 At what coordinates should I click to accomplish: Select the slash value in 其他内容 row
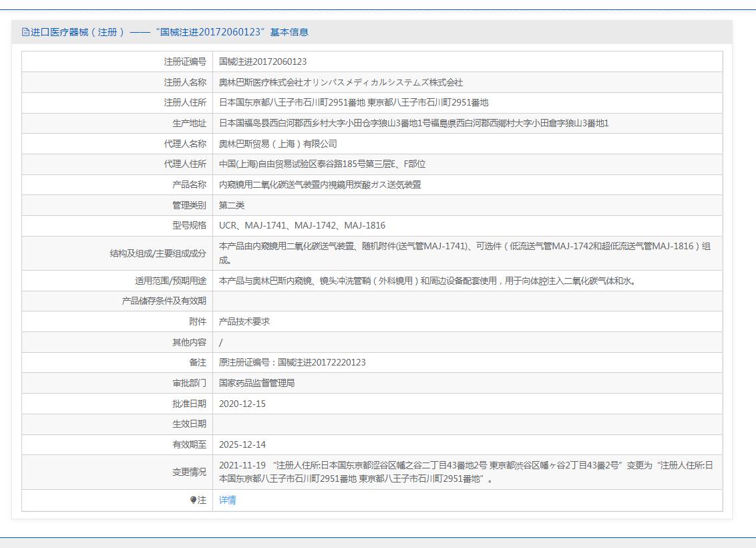pyautogui.click(x=221, y=342)
